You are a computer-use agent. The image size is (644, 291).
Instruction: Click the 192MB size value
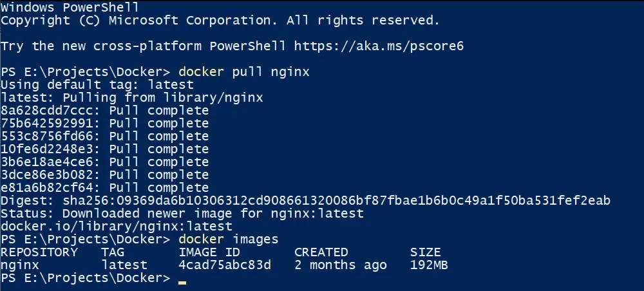(429, 265)
